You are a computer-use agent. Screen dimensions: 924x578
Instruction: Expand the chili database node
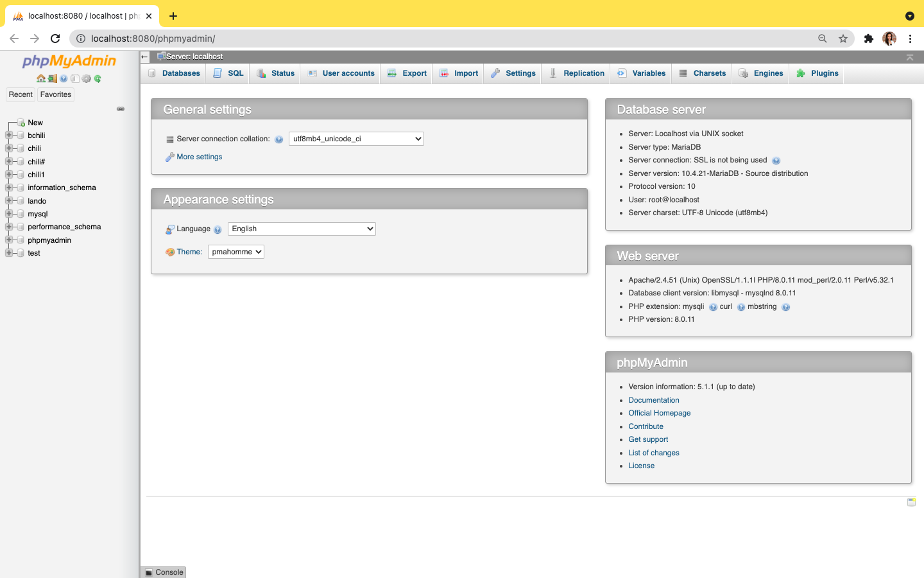pyautogui.click(x=9, y=148)
